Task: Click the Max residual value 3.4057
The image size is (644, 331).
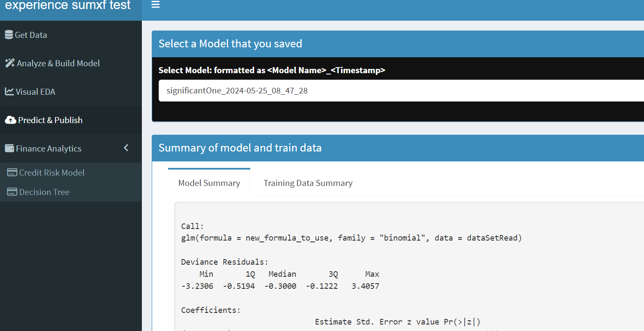Action: tap(365, 286)
